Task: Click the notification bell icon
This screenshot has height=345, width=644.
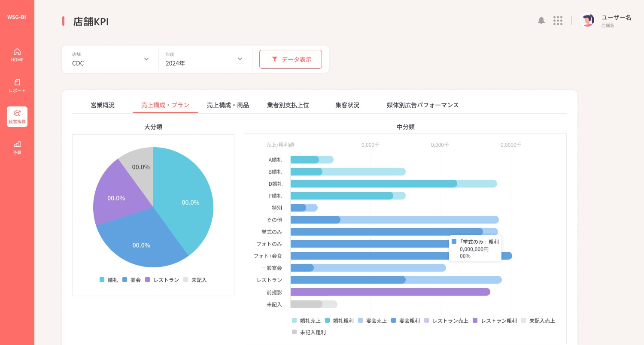Action: 541,21
